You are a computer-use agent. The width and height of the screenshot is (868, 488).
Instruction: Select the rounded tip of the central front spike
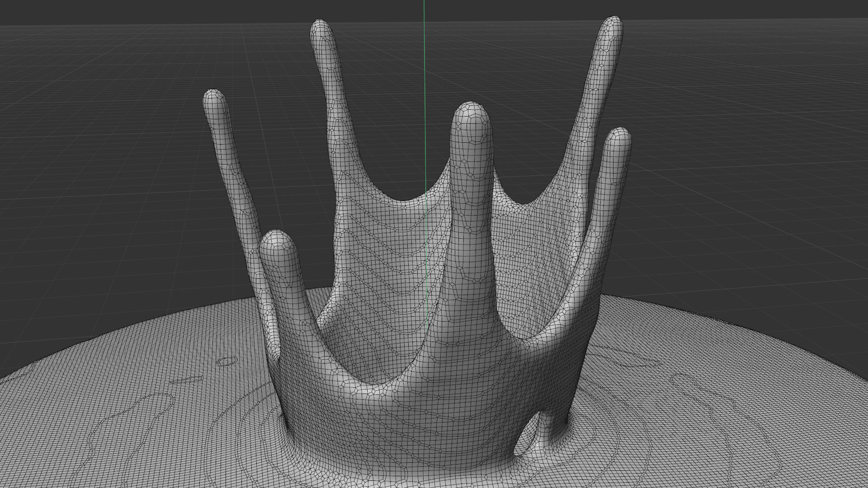coord(471,118)
